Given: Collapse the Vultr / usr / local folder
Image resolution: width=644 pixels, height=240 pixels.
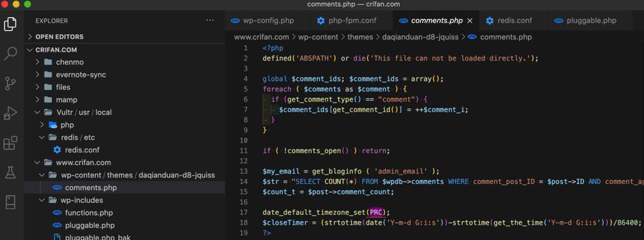Looking at the screenshot, I should coord(37,112).
